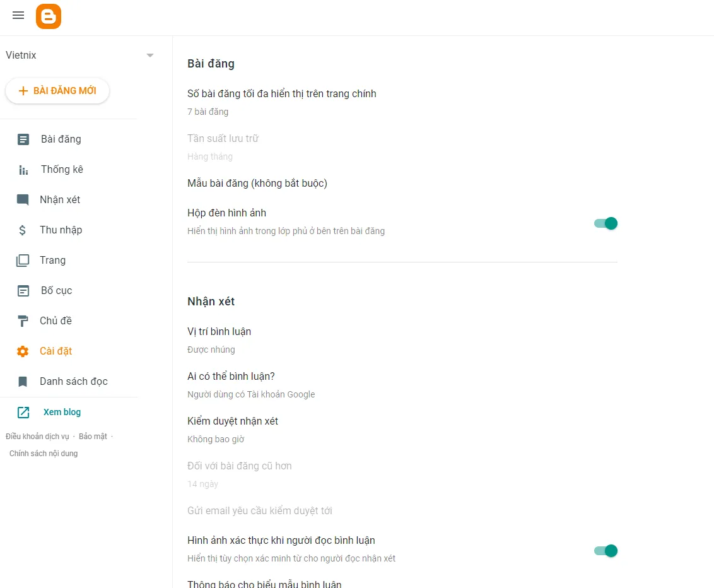Disable Hình ảnh xác thực bình luận toggle
The height and width of the screenshot is (588, 714).
click(606, 551)
